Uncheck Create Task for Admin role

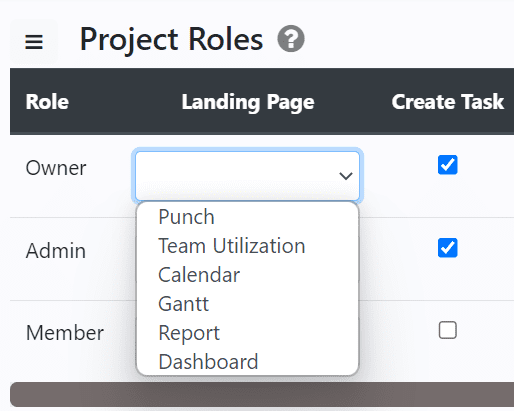tap(447, 248)
